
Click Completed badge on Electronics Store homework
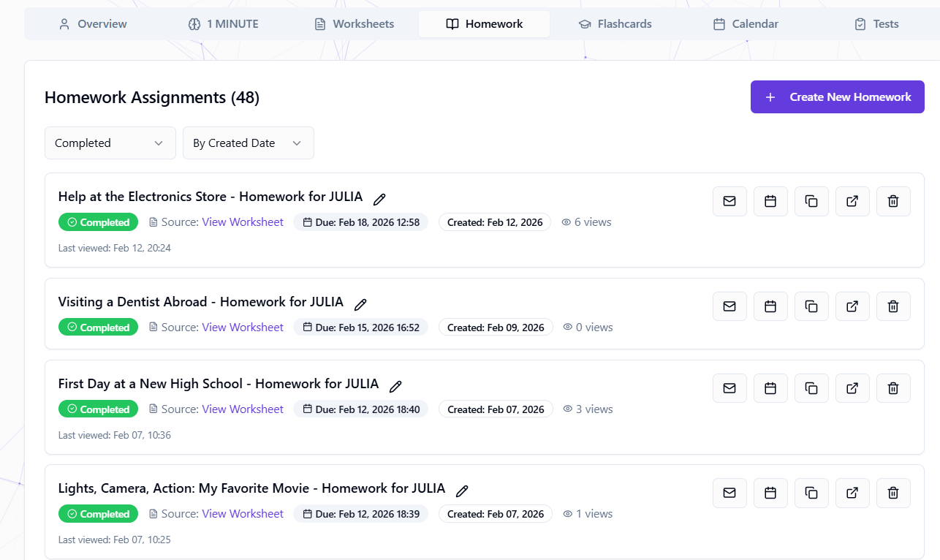tap(99, 222)
